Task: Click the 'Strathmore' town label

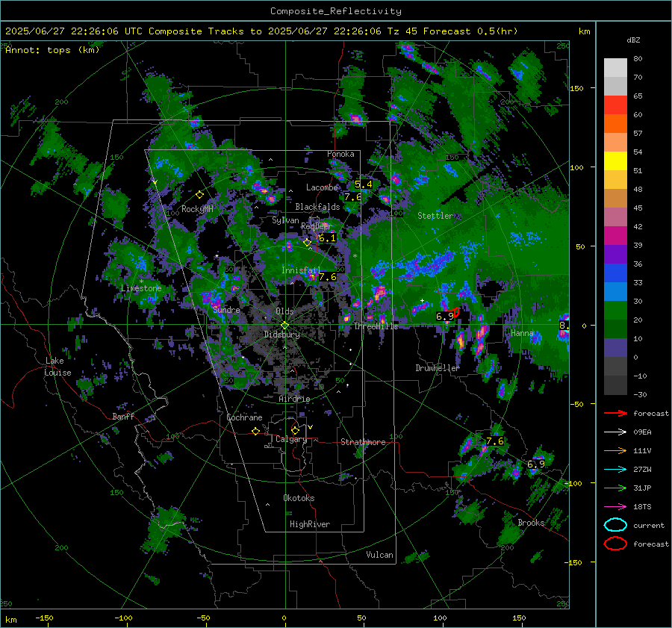Action: tap(364, 442)
